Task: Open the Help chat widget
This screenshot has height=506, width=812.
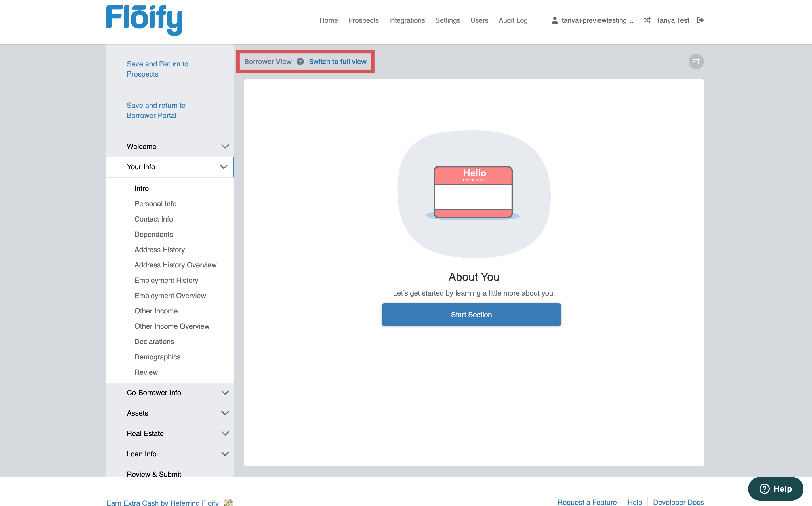Action: click(775, 489)
